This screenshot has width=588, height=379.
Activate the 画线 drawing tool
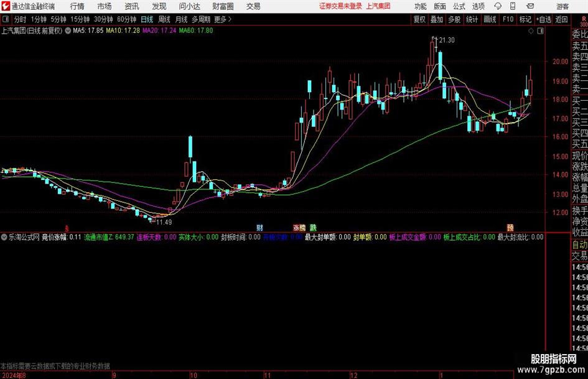click(490, 19)
